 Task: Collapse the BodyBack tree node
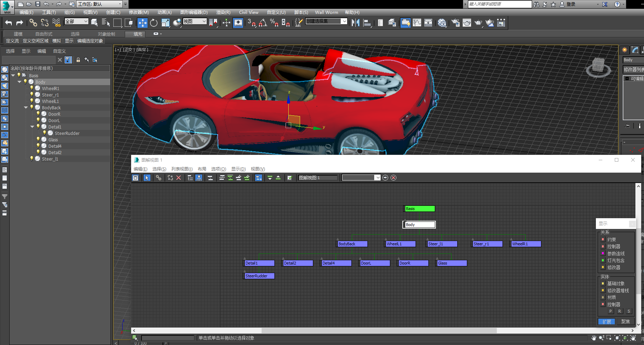26,108
